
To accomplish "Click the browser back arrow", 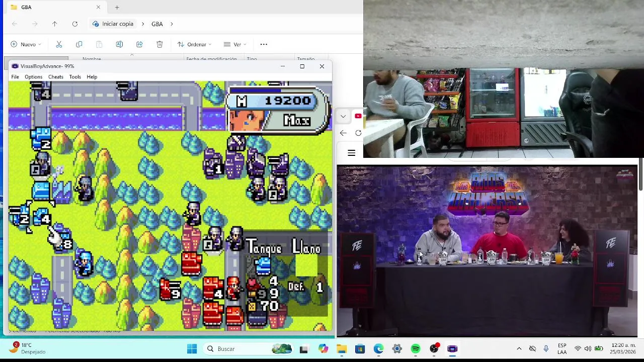I will point(343,133).
